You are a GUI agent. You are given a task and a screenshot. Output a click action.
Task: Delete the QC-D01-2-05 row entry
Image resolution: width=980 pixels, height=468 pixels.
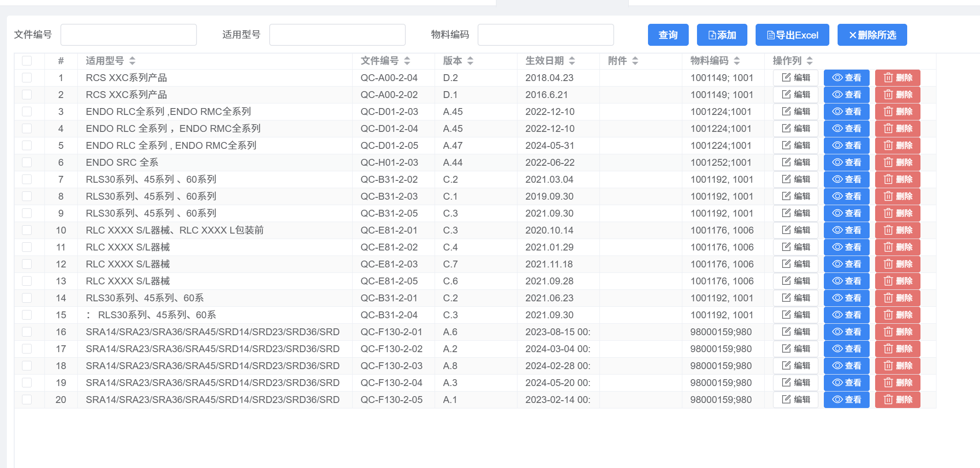[x=897, y=146]
